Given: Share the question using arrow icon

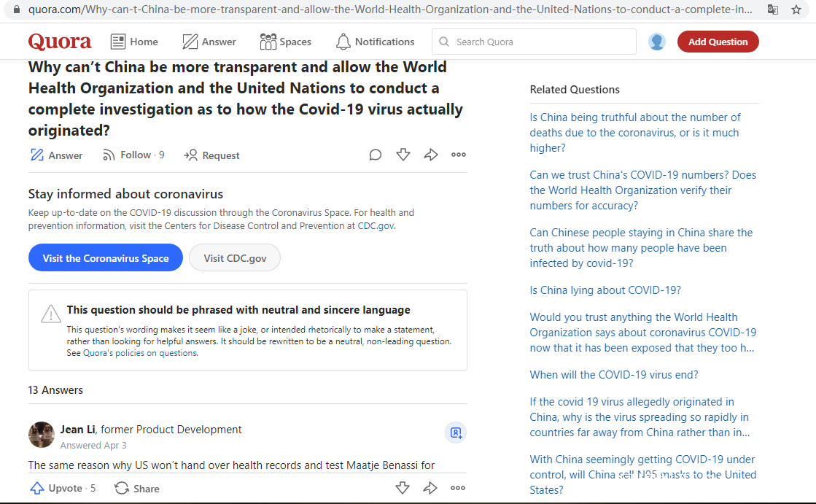Looking at the screenshot, I should click(x=431, y=155).
